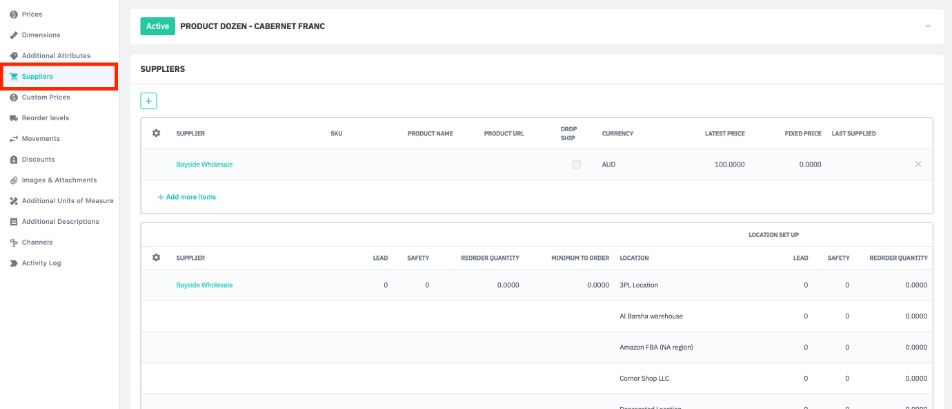The height and width of the screenshot is (409, 952).
Task: Open Additional Units of Measure
Action: pyautogui.click(x=67, y=200)
